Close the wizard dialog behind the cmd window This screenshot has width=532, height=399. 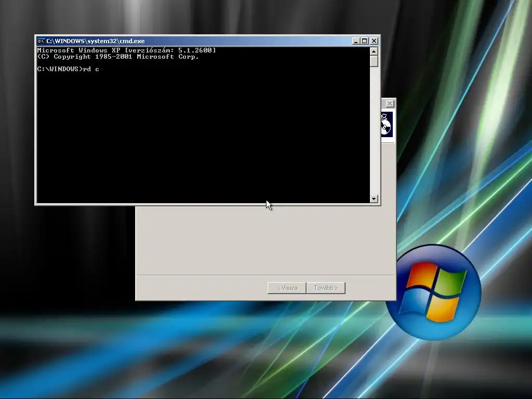tap(390, 103)
